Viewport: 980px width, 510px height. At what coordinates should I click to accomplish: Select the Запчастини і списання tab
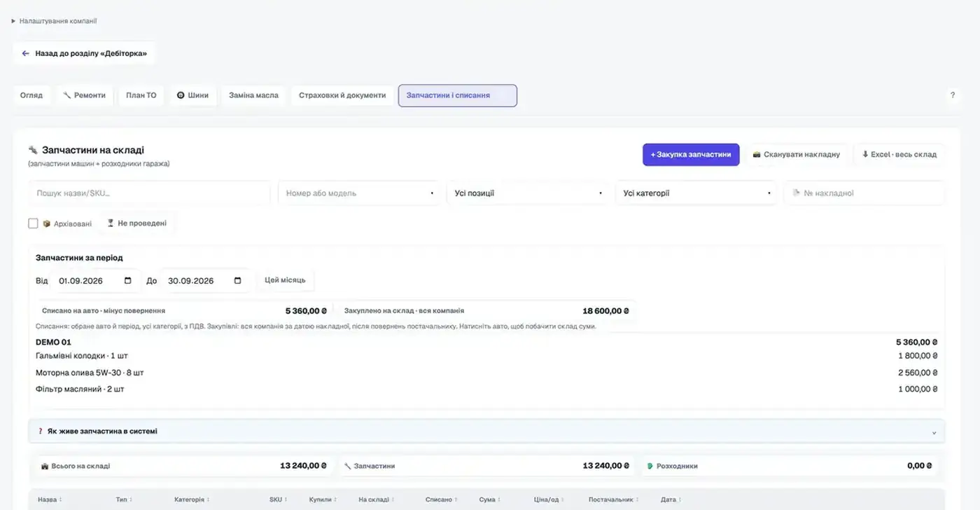click(x=458, y=95)
